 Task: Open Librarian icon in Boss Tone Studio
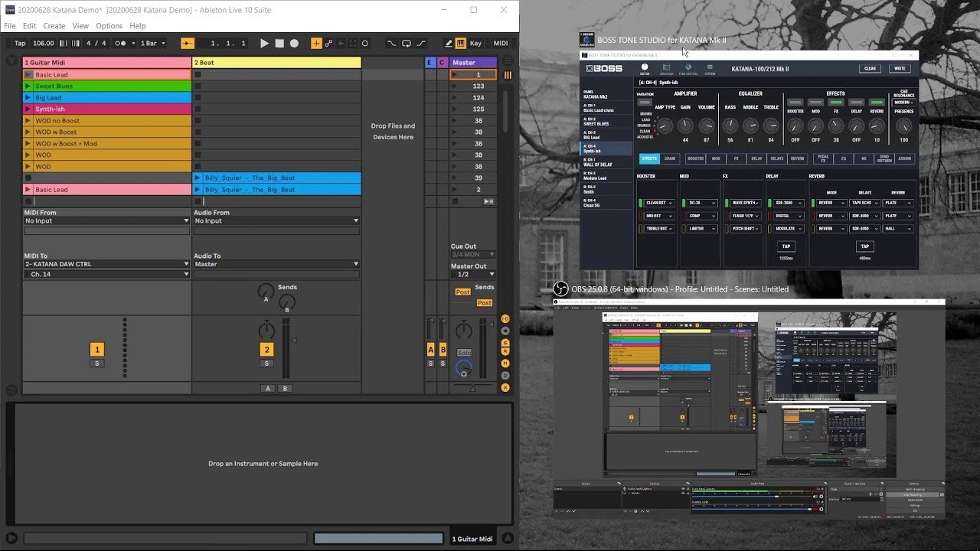[666, 69]
